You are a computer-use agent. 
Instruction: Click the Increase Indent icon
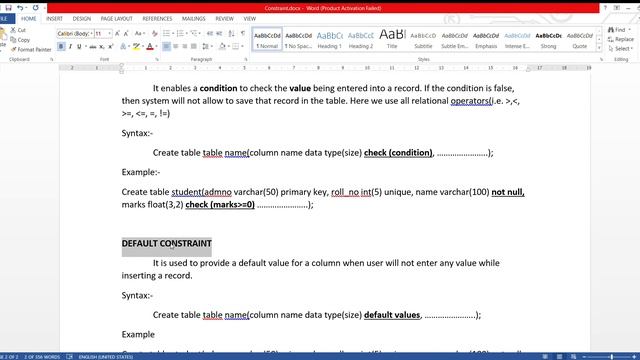pos(219,33)
